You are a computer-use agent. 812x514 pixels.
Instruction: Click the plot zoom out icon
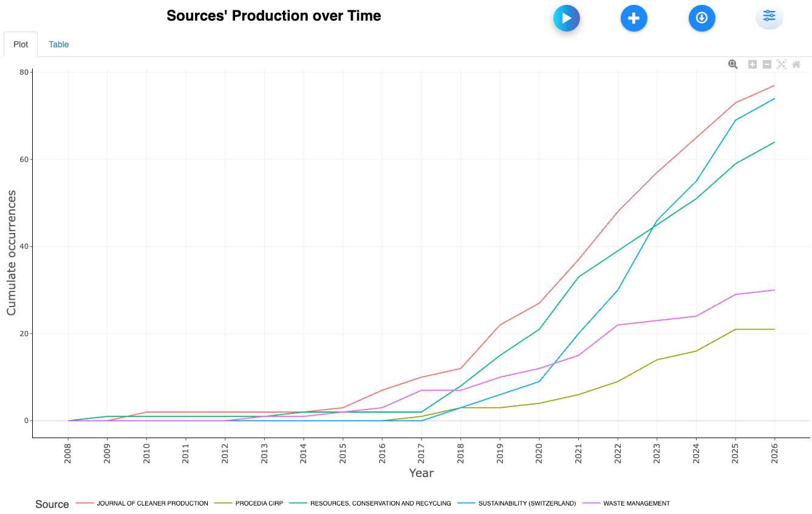coord(766,64)
